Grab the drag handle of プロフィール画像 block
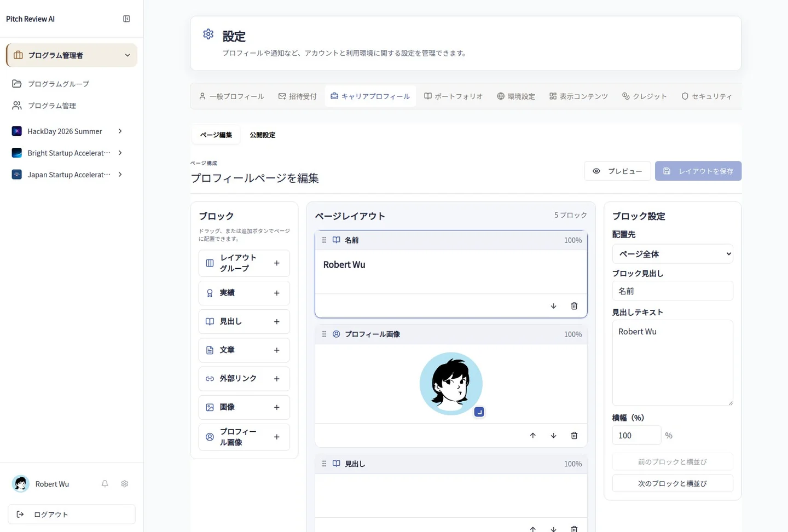 (324, 334)
